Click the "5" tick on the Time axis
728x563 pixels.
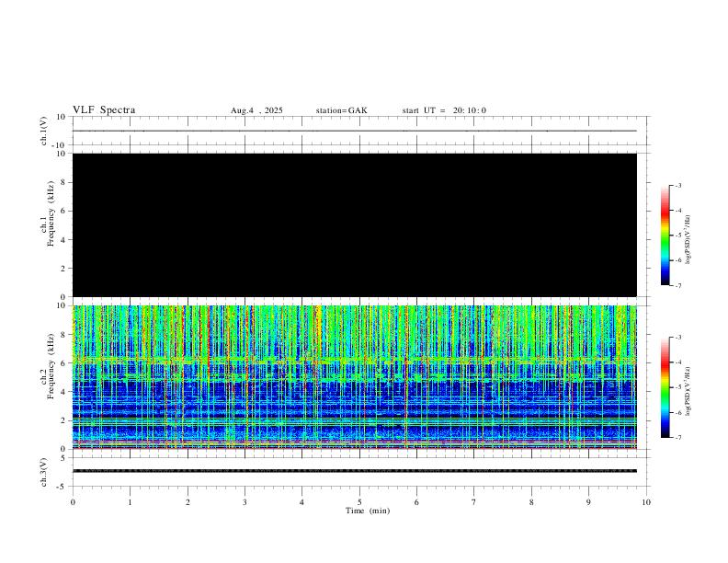[359, 502]
